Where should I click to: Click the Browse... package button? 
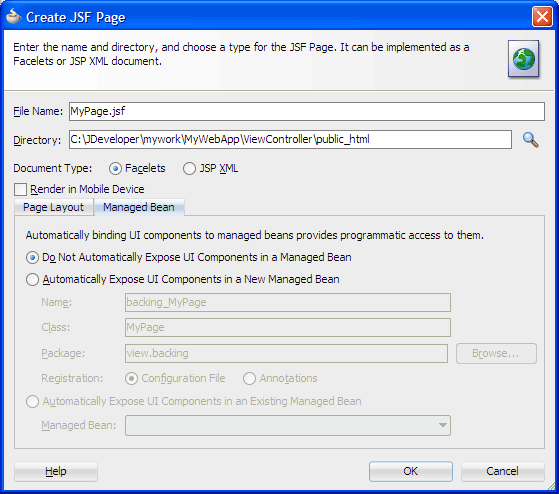(x=496, y=353)
